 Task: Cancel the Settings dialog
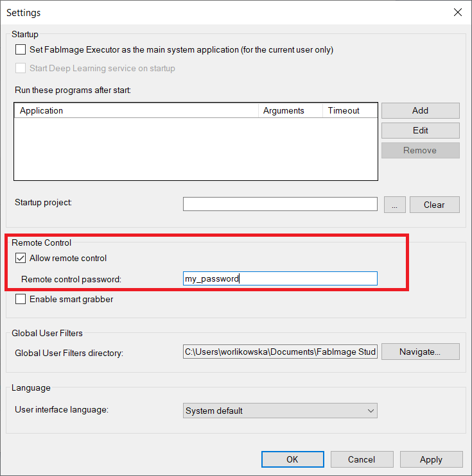click(362, 459)
